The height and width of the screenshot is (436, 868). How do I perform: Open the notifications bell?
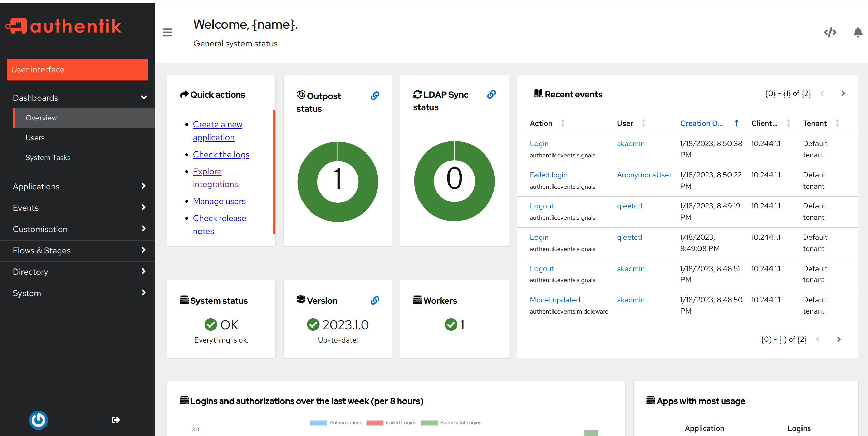tap(858, 32)
